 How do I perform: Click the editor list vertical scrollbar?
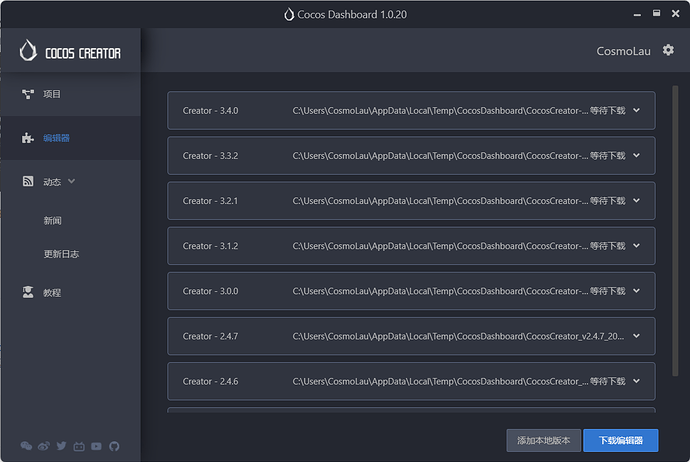675,231
